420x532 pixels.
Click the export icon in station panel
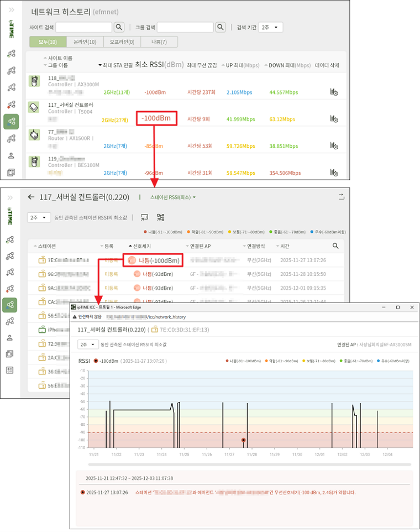(x=342, y=196)
